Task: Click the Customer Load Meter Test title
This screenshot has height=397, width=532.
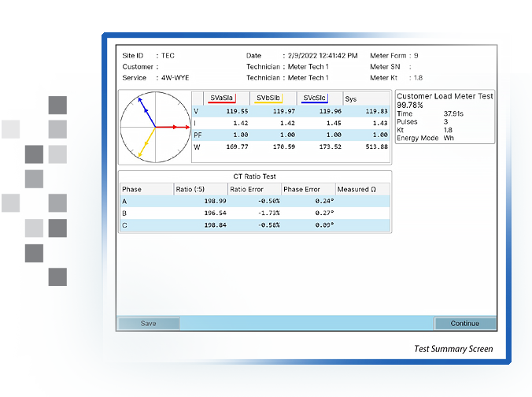Action: tap(445, 96)
